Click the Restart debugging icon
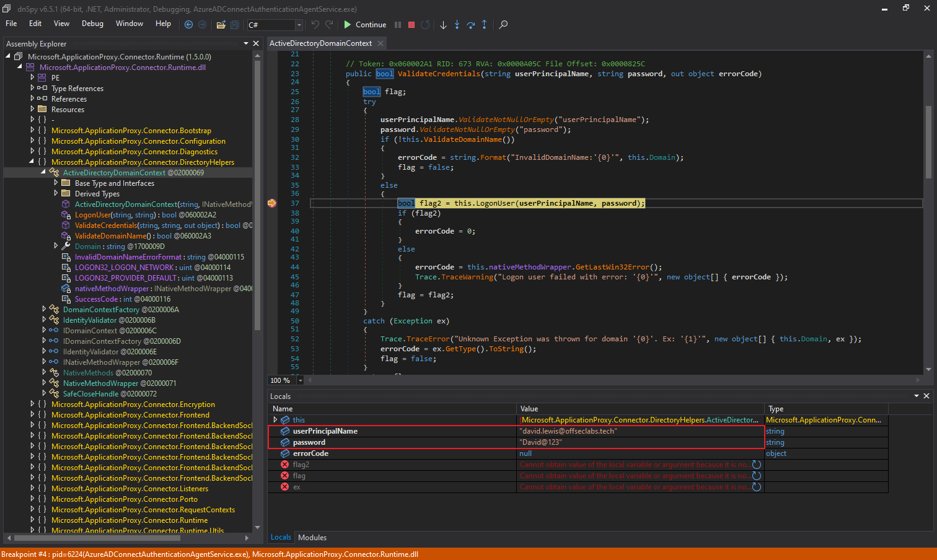937x560 pixels. coord(425,25)
